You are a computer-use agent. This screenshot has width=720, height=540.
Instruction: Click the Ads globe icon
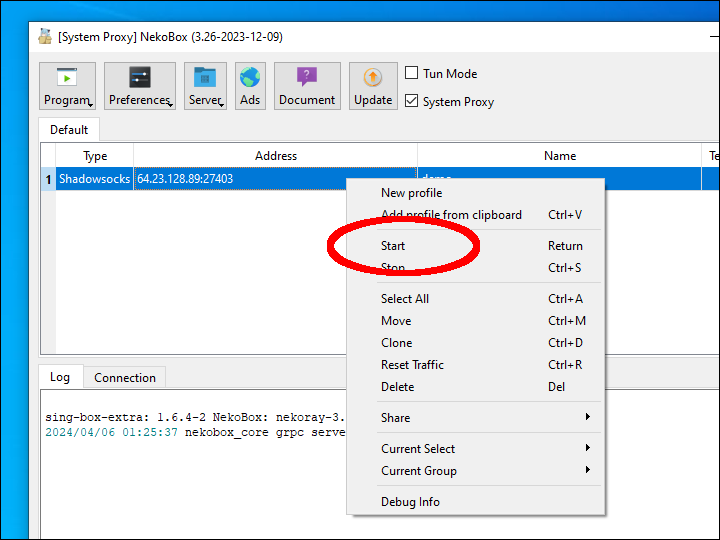(x=250, y=86)
